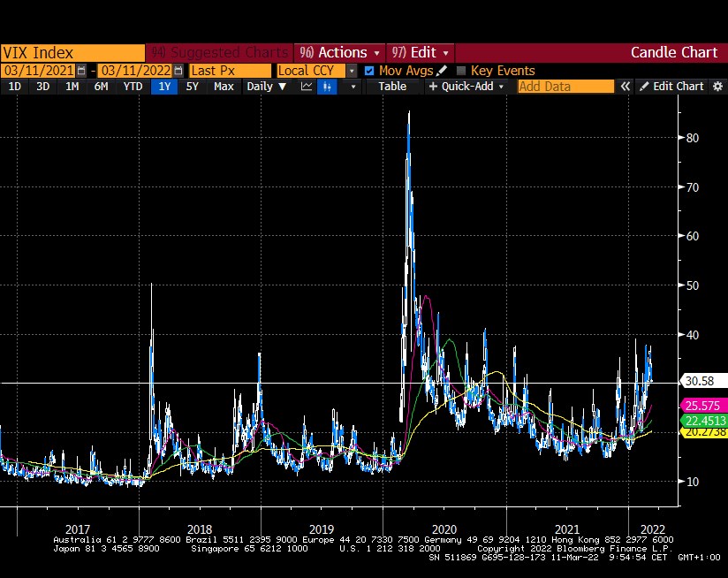Select the candle chart type icon
The height and width of the screenshot is (578, 728).
pyautogui.click(x=327, y=87)
